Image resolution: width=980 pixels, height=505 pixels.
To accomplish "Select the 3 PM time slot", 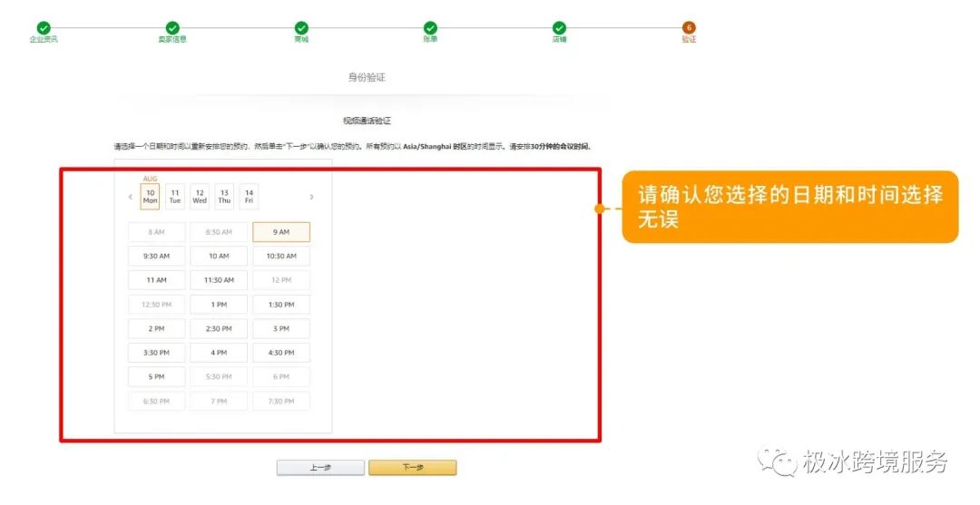I will tap(281, 328).
